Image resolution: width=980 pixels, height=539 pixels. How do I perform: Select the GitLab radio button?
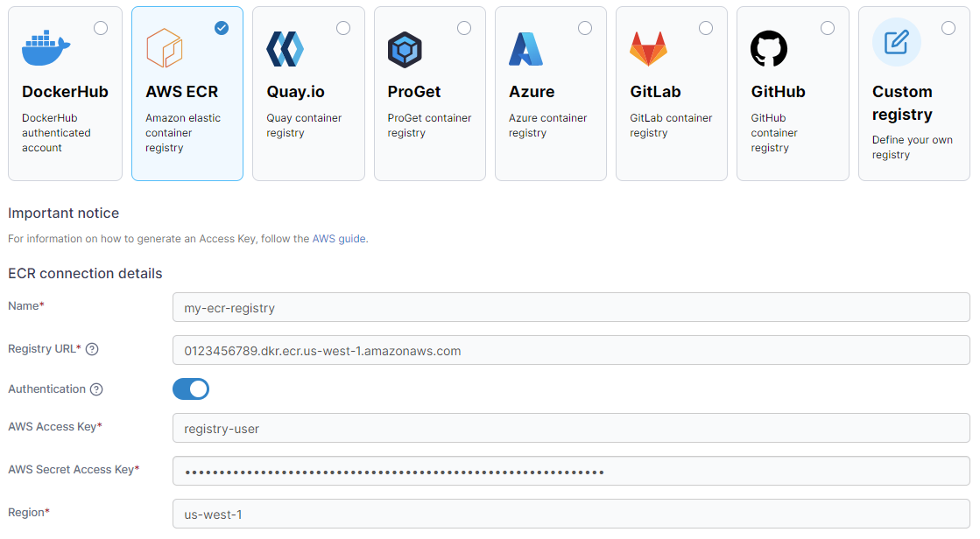706,28
